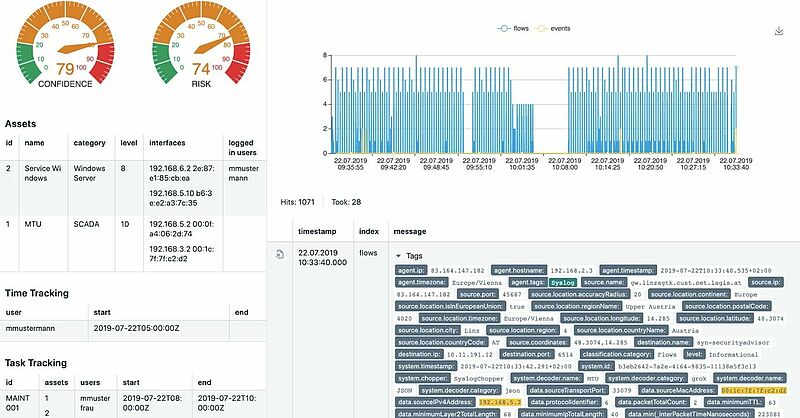Click the source.location.isInEuropeanUnion tag label

tap(450, 306)
